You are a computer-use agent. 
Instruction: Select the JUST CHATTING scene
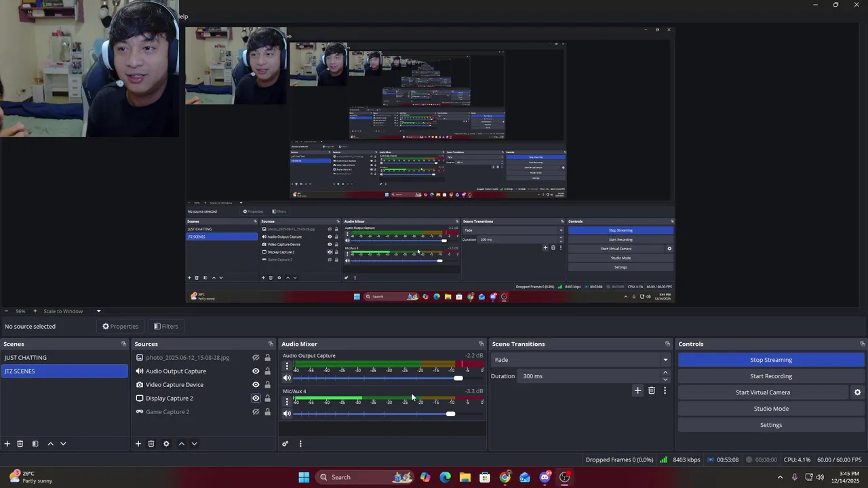tap(64, 358)
